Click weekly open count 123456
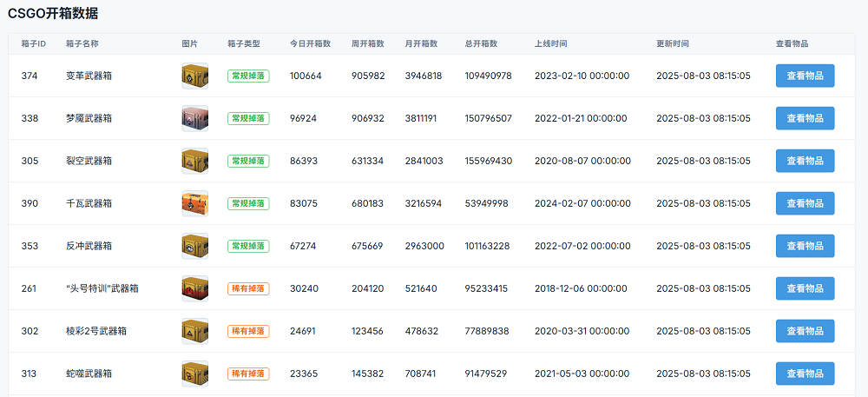The image size is (868, 397). [x=367, y=331]
